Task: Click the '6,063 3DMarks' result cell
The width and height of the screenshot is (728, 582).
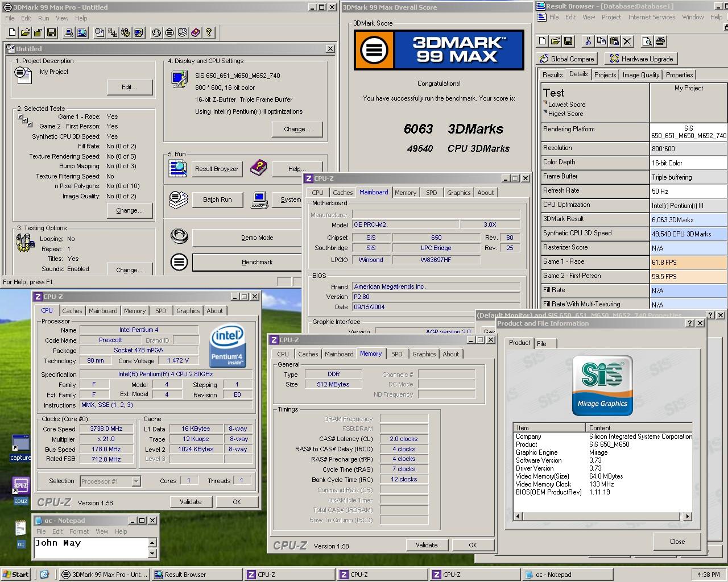Action: point(689,219)
